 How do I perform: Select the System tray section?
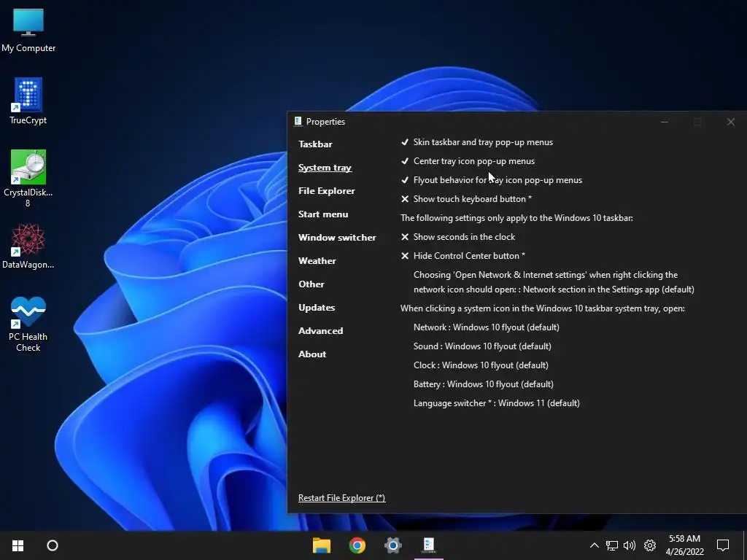(x=325, y=168)
